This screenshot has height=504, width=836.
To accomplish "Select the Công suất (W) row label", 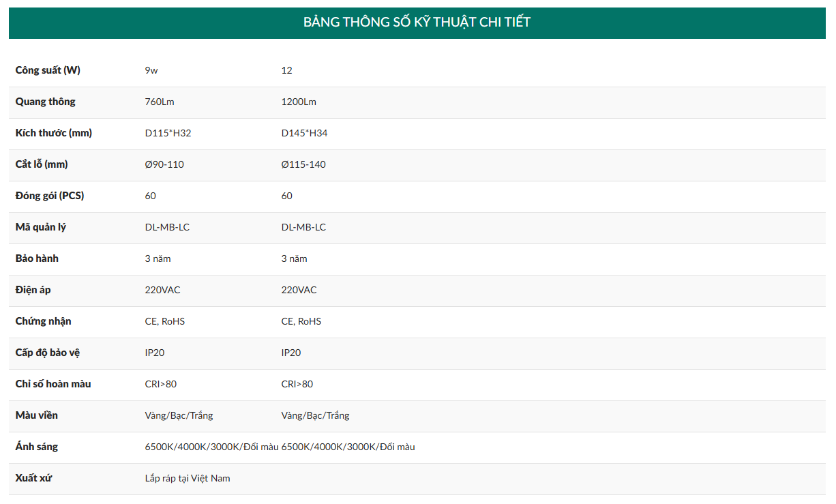I will 48,70.
